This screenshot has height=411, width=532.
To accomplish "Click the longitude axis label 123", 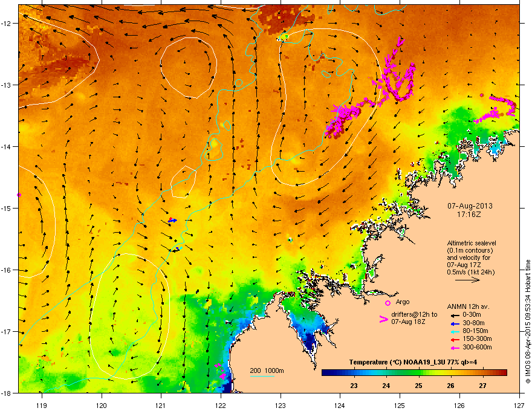I will coord(281,405).
